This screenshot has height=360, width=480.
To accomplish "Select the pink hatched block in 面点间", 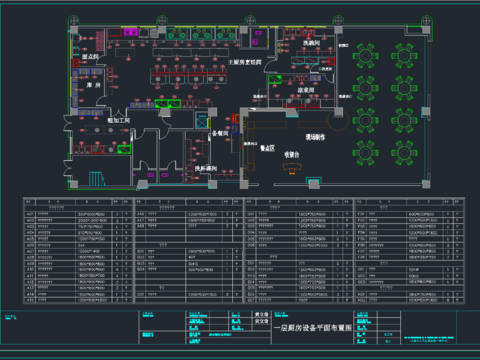I will (x=100, y=41).
